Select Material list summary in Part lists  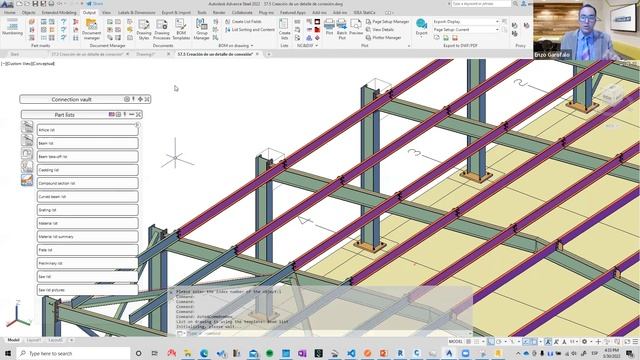tap(87, 237)
